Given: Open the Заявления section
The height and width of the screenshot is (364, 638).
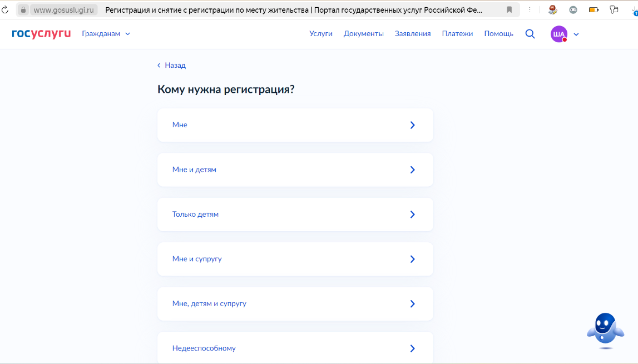Looking at the screenshot, I should 413,34.
